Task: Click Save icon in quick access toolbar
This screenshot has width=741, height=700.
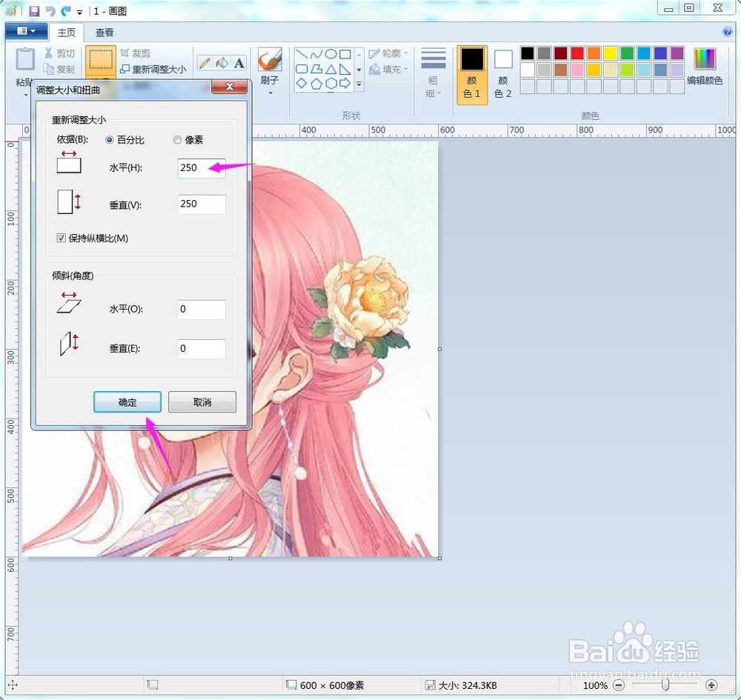Action: click(x=34, y=10)
